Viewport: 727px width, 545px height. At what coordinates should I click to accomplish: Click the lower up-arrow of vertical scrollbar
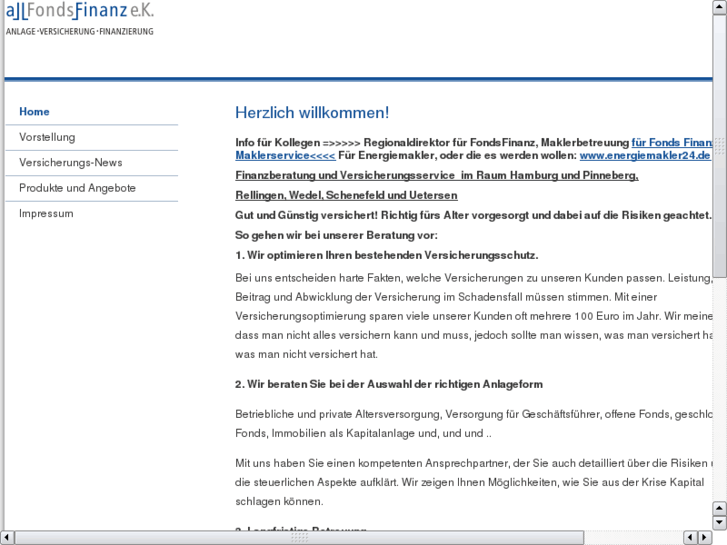(719, 508)
